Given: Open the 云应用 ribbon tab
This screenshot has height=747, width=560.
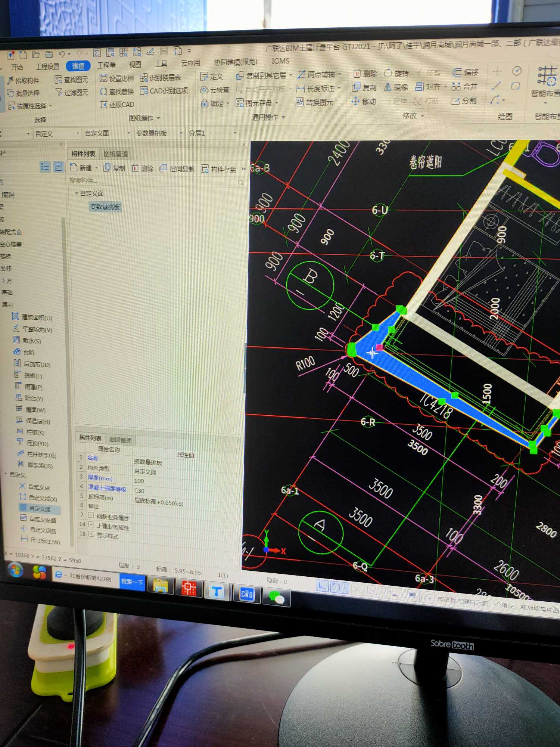Looking at the screenshot, I should pyautogui.click(x=190, y=63).
